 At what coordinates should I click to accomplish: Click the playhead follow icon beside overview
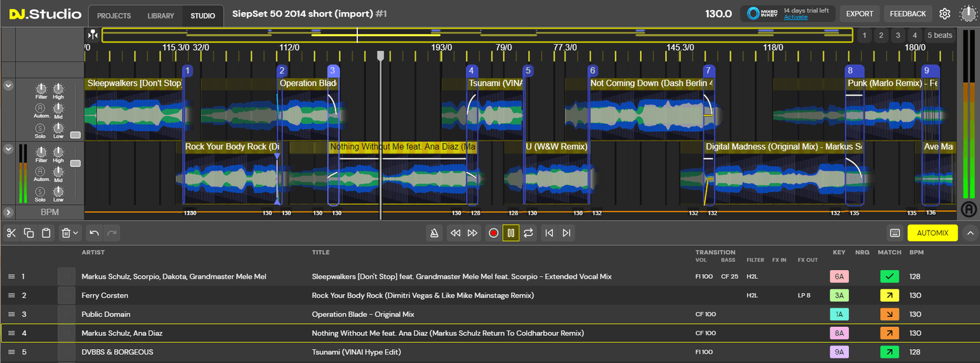(93, 35)
